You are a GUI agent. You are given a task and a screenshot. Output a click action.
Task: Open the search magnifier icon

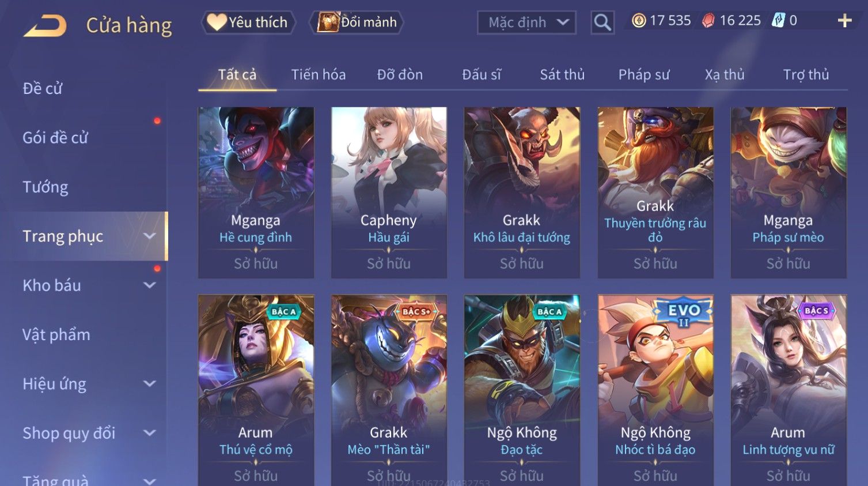[x=602, y=22]
